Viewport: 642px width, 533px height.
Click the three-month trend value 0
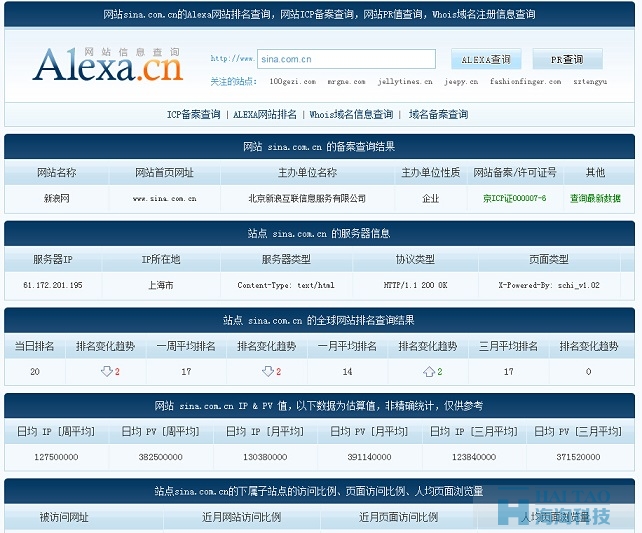588,371
